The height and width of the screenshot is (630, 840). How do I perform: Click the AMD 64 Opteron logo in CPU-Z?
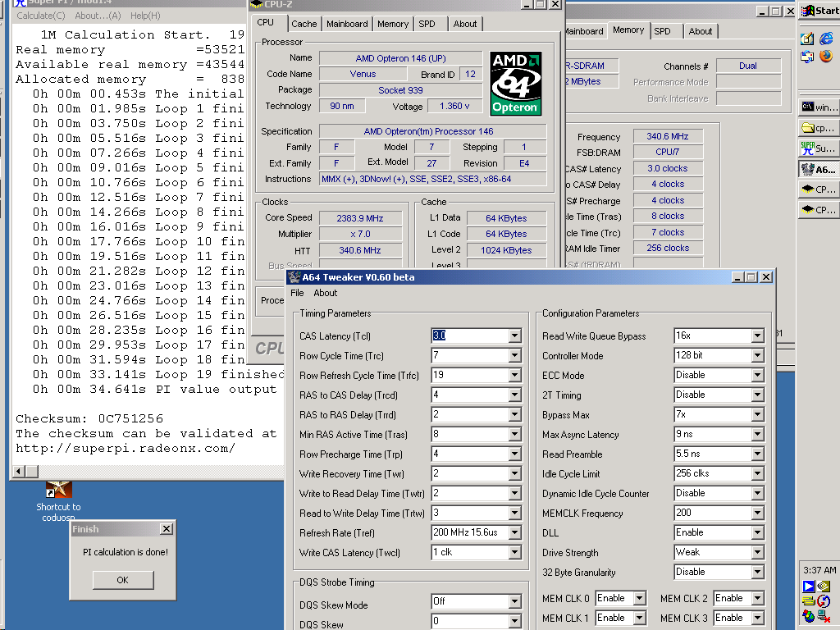[x=515, y=84]
